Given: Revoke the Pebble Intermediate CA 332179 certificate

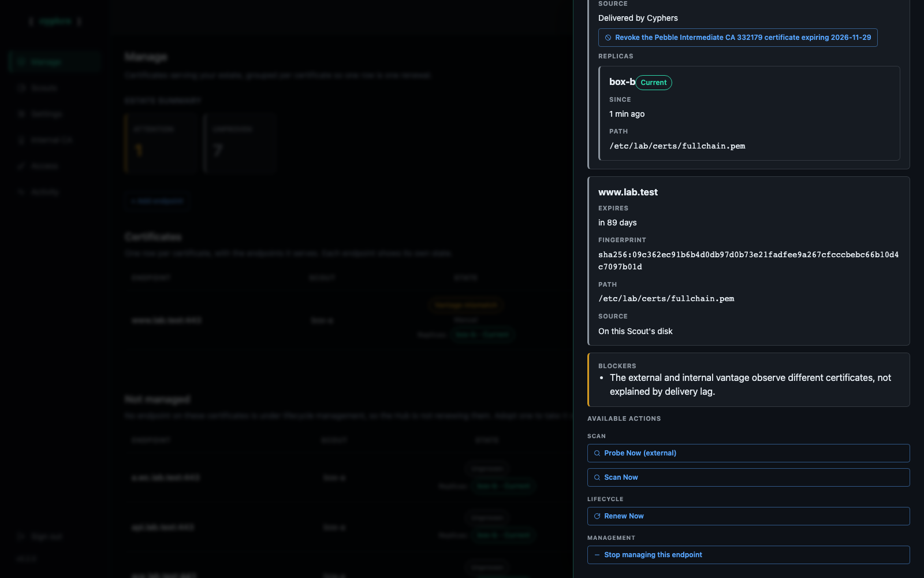Looking at the screenshot, I should 737,38.
